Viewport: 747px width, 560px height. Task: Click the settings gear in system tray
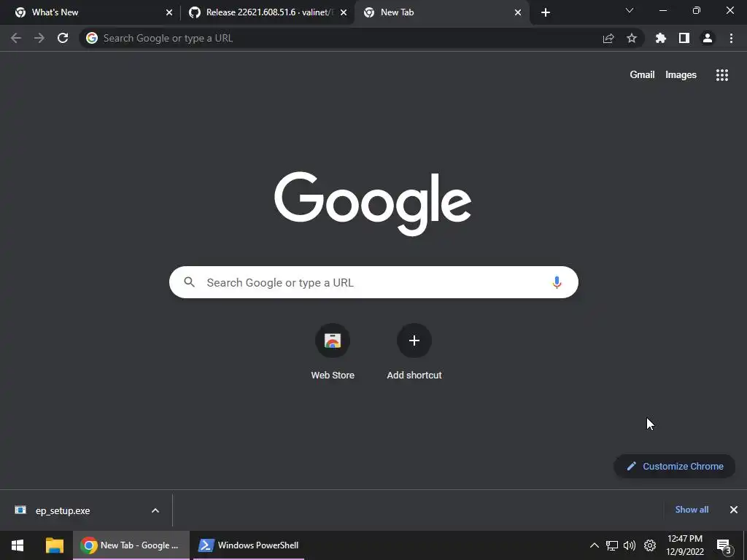point(650,545)
